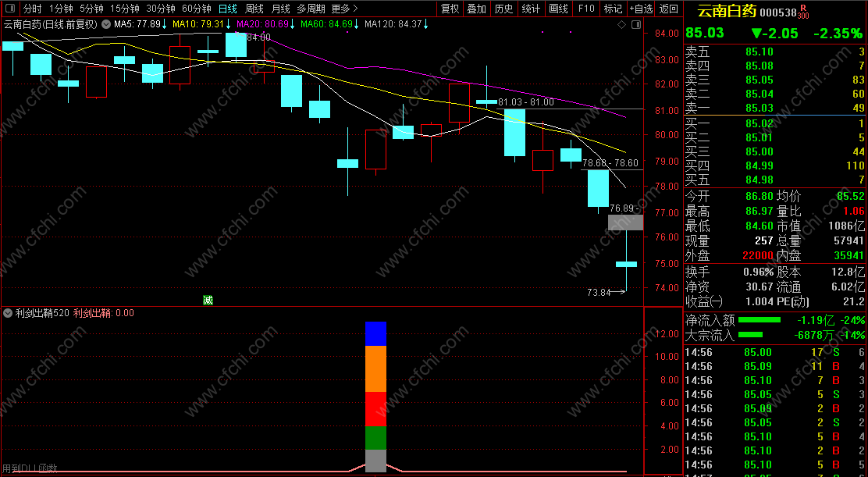The image size is (868, 477).
Task: Open the 历史 history button
Action: (503, 9)
